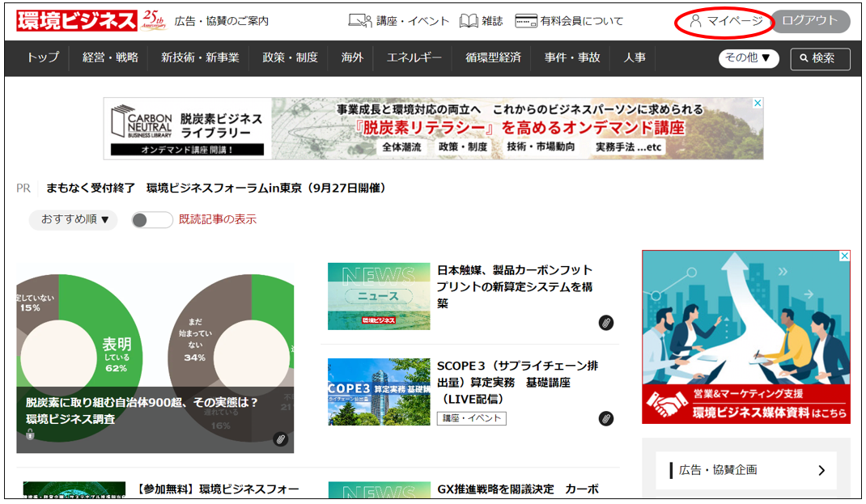866x504 pixels.
Task: Open the 政策・制度 navigation tab
Action: click(x=290, y=57)
